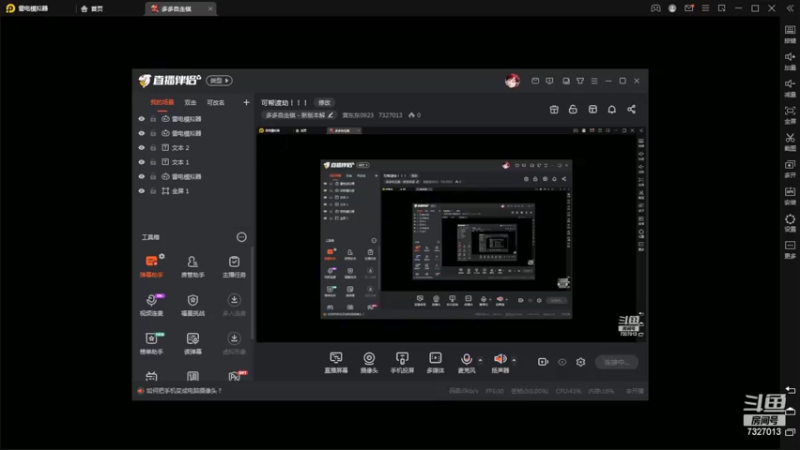Add 手机投屏 phone casting source
The height and width of the screenshot is (450, 800).
[x=402, y=362]
